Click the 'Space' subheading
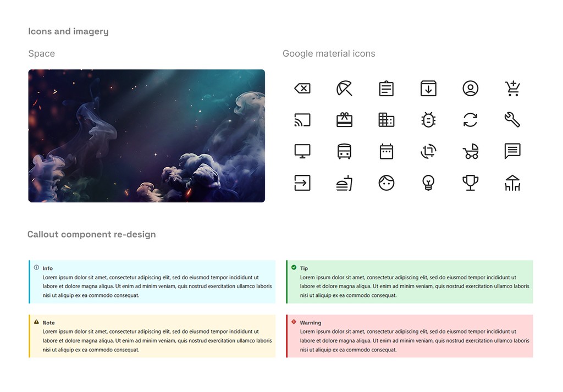This screenshot has width=563, height=392. [x=42, y=53]
